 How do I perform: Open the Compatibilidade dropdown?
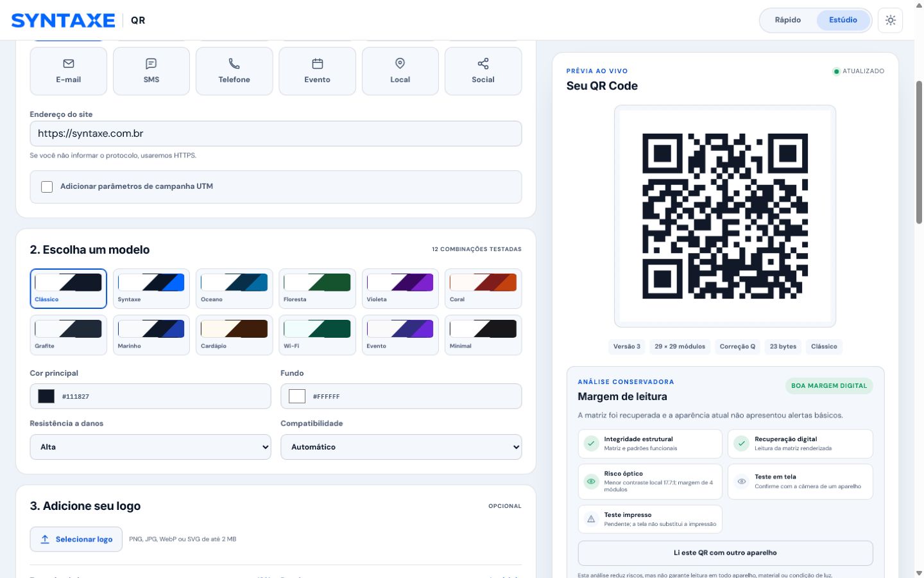[401, 447]
